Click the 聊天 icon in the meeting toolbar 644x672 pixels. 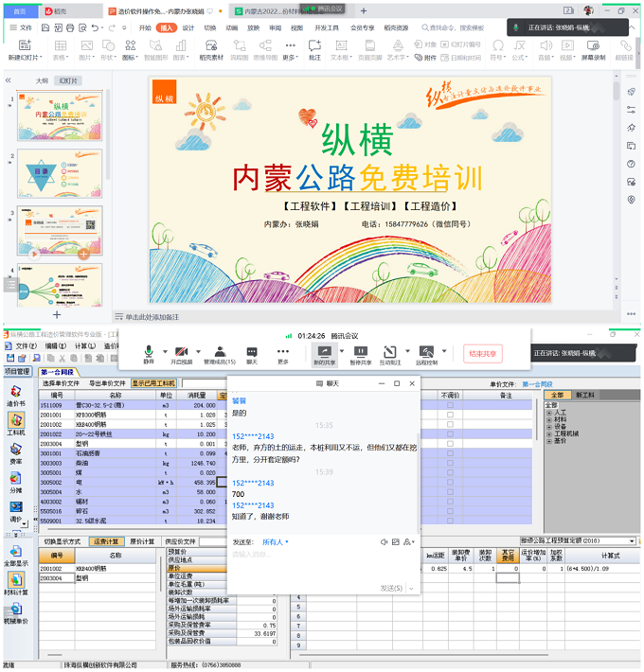tap(252, 354)
